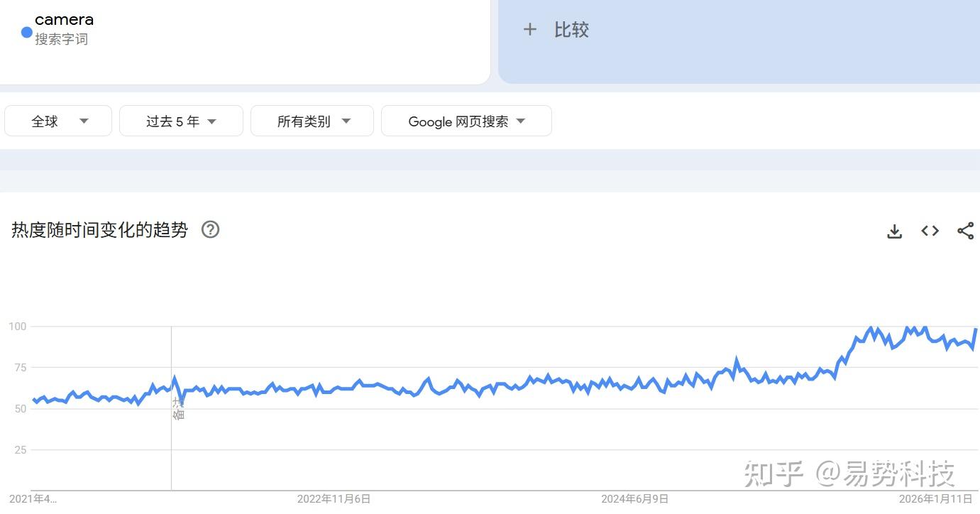Click the blue dot next to camera

27,32
